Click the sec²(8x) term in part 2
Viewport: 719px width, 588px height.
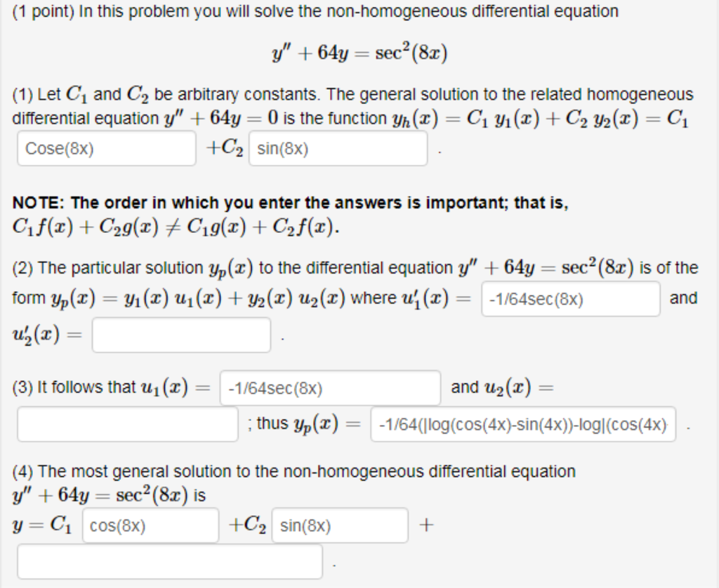595,267
